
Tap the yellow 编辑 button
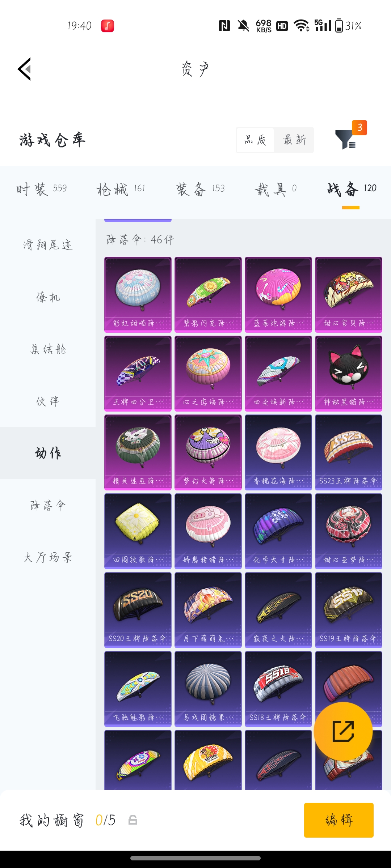[339, 820]
